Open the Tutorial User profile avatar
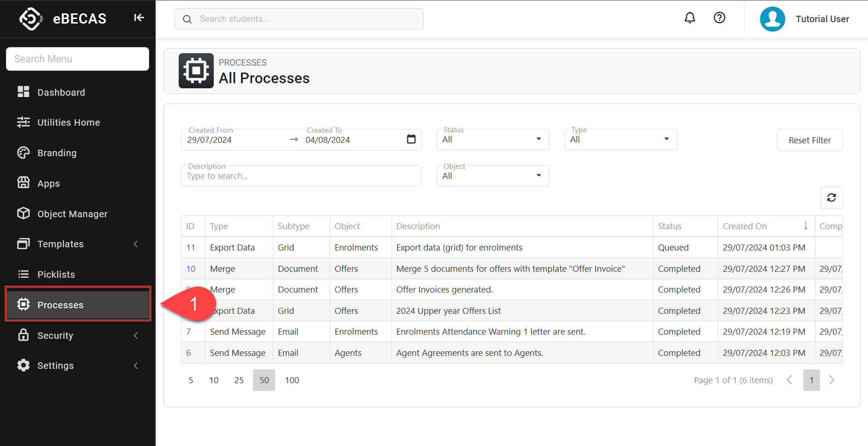The height and width of the screenshot is (446, 868). (772, 19)
